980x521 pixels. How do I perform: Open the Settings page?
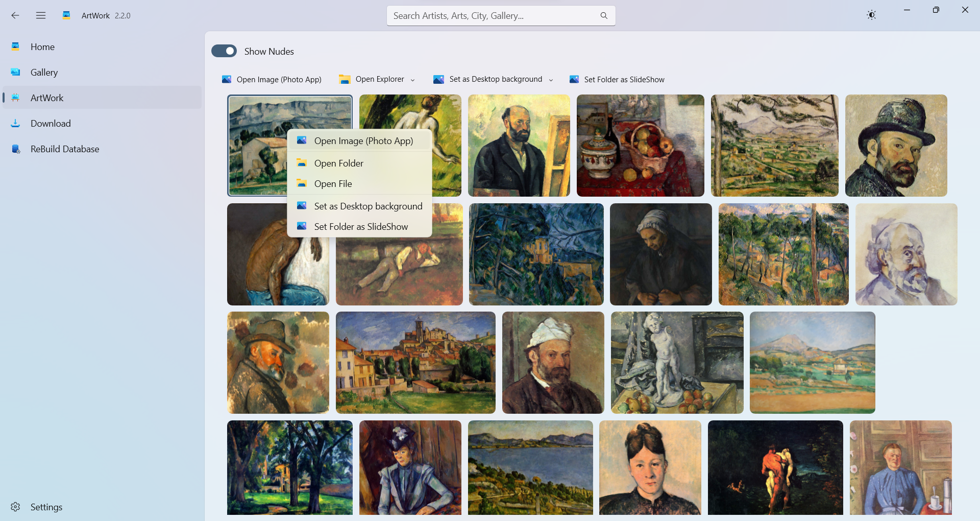(x=102, y=507)
